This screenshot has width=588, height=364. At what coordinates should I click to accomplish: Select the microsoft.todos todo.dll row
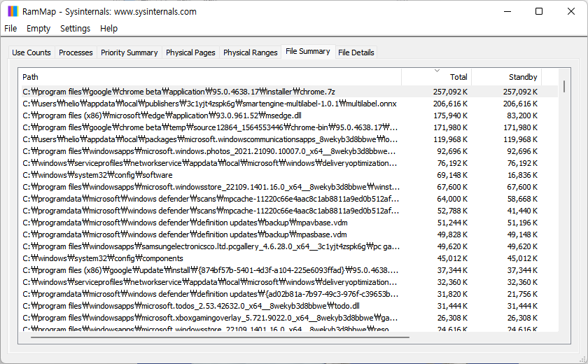pos(290,306)
